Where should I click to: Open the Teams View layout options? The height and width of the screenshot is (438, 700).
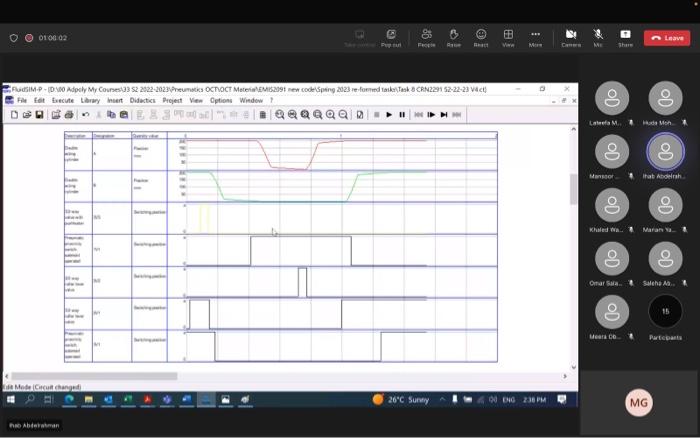[x=508, y=38]
